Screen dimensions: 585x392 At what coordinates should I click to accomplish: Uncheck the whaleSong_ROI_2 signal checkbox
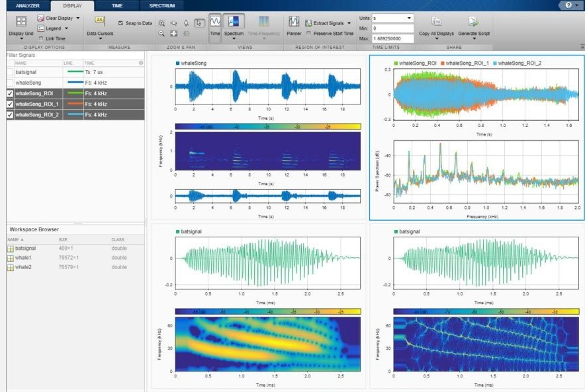tap(10, 115)
